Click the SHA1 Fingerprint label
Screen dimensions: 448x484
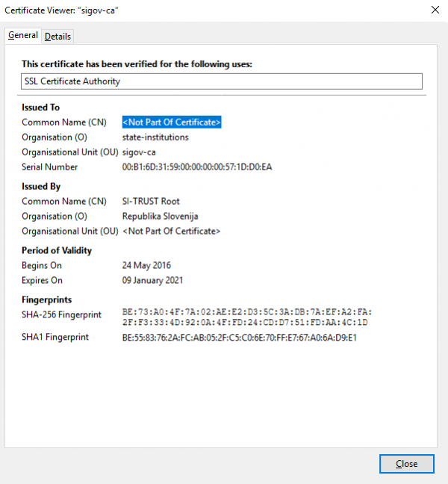pyautogui.click(x=55, y=337)
